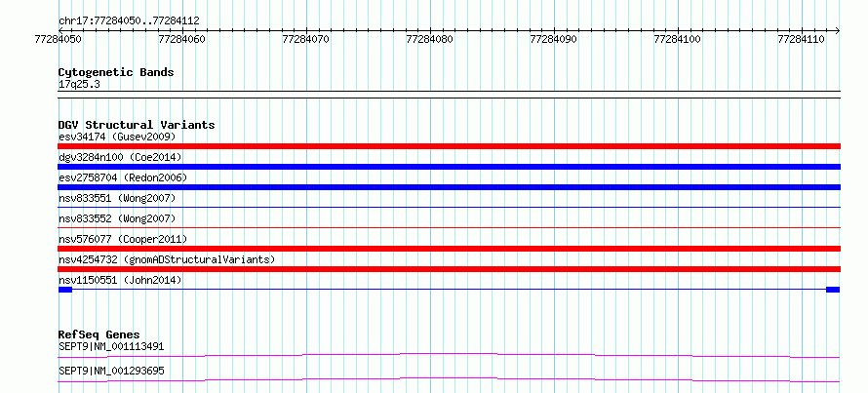Select the Cytogenetic Bands track title
Screen dimensions: 868x393
tap(116, 72)
